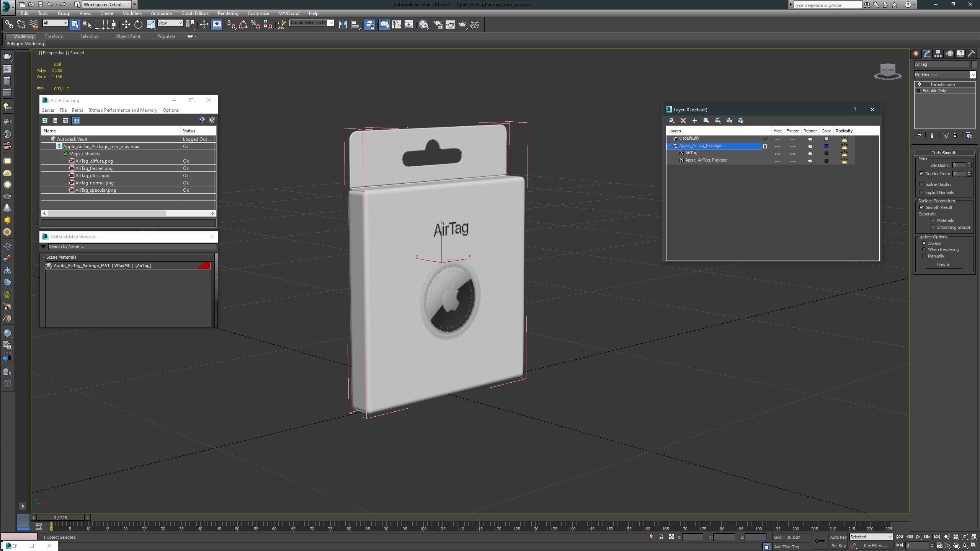Open the Modifier List dropdown

click(972, 75)
